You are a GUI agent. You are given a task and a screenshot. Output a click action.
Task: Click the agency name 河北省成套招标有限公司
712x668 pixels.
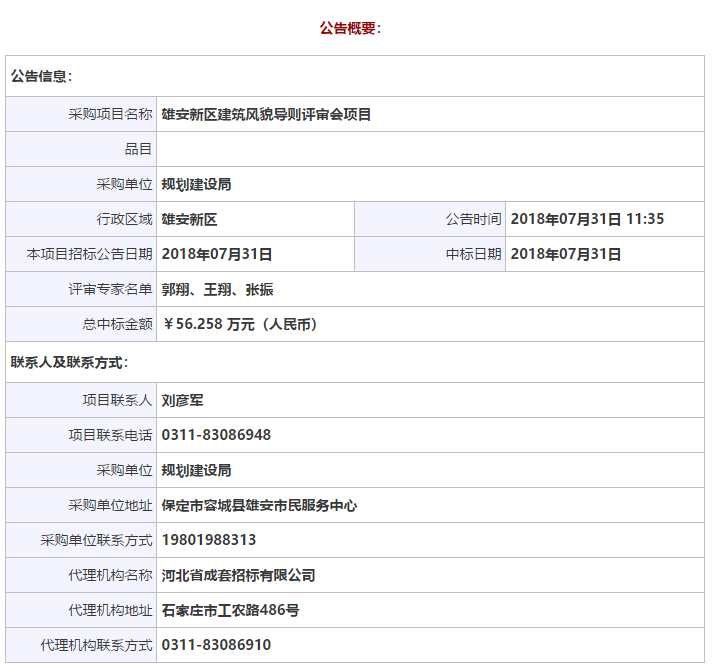click(238, 575)
